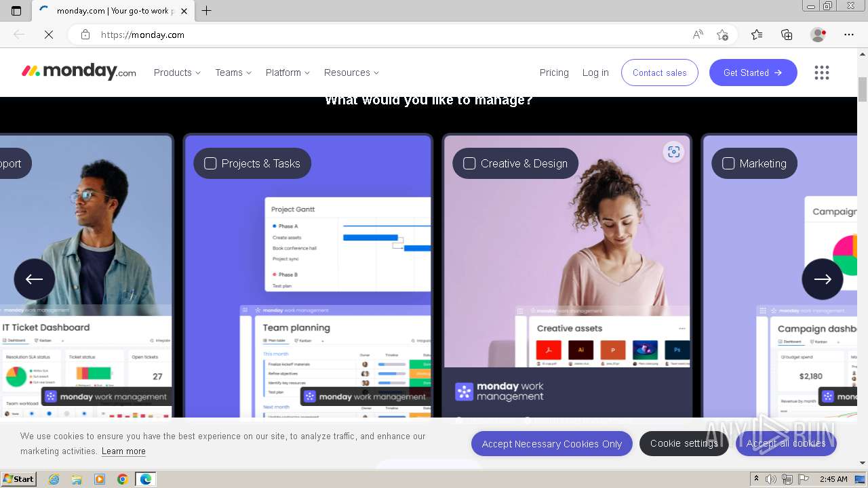
Task: Go to previous carousel card
Action: [x=35, y=279]
